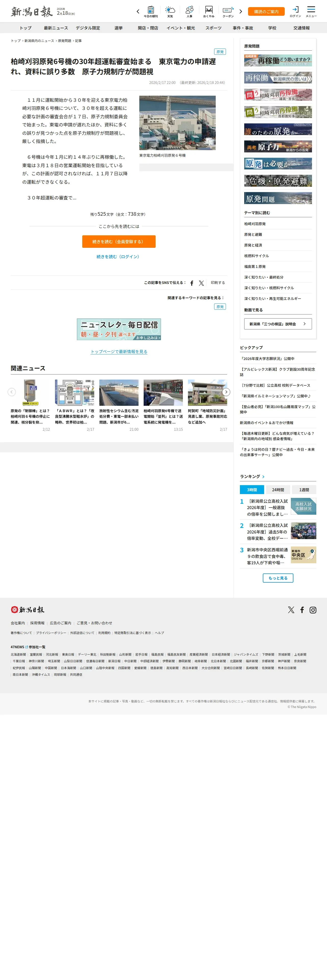Click the 原発 keyword tag below article
Screen dimensions: 327x980
point(220,307)
